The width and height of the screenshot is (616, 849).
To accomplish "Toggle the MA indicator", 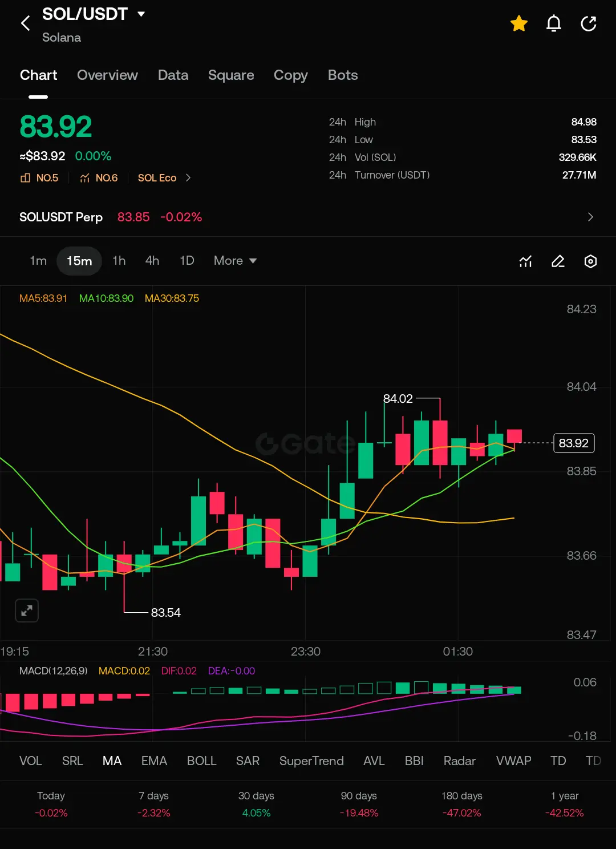I will coord(112,761).
